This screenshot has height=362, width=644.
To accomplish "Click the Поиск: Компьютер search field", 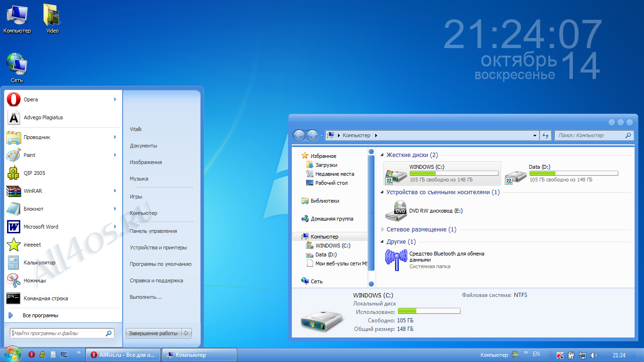I will (x=594, y=135).
